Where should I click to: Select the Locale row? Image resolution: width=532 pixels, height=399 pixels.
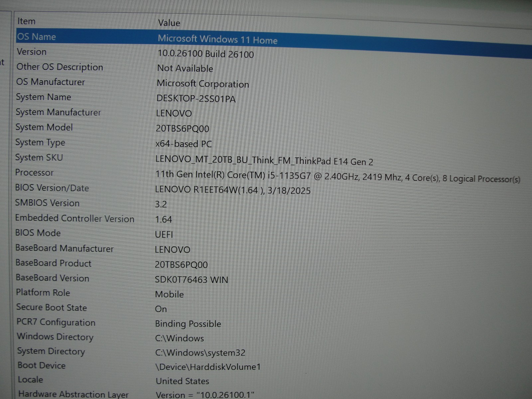30,379
